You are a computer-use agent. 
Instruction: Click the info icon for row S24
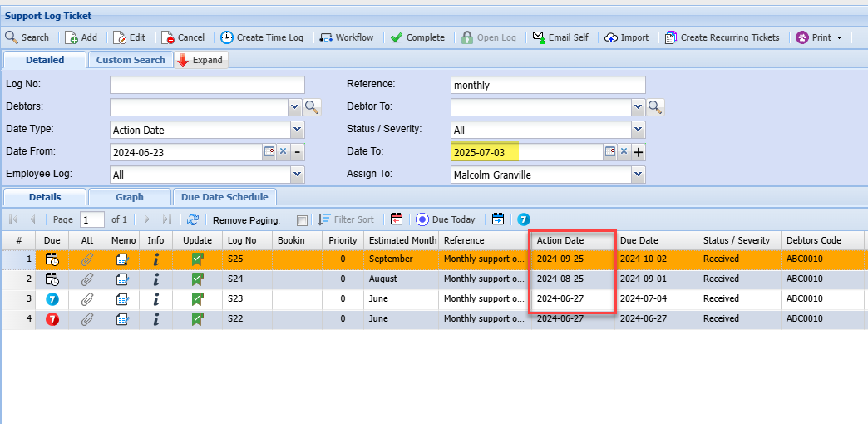(156, 279)
